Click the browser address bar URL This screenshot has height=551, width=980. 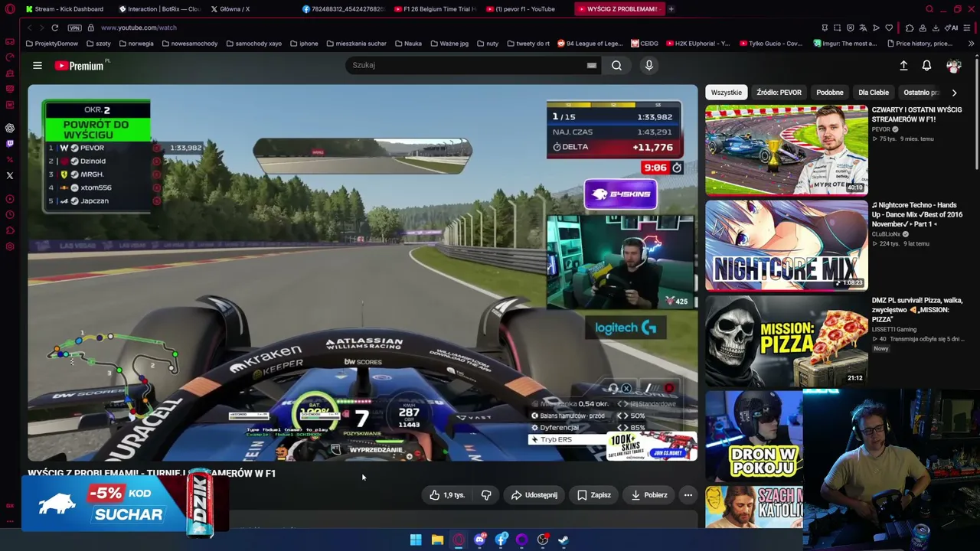139,28
